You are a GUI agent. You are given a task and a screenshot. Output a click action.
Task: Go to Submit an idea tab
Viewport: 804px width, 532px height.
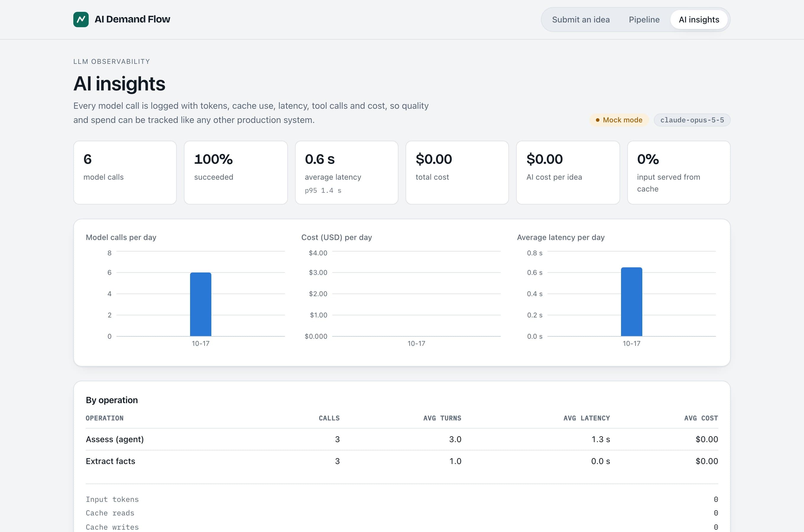581,20
